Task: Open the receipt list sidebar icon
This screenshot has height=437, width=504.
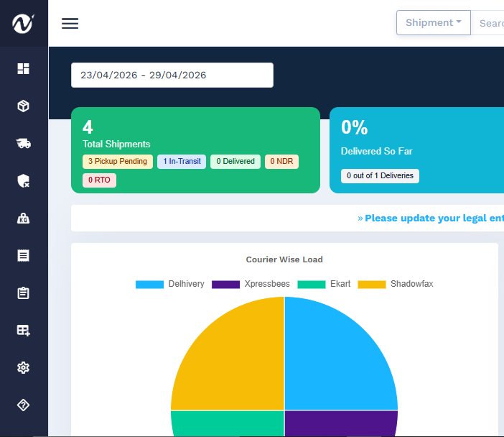Action: coord(23,255)
